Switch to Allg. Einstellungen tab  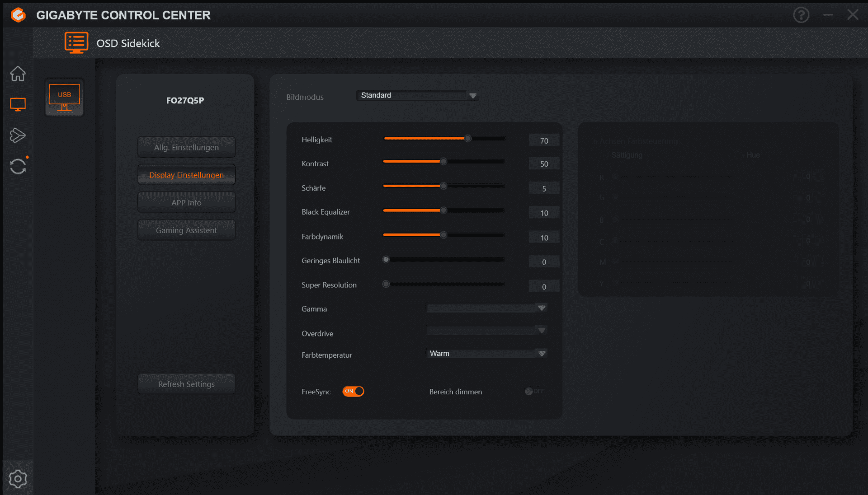tap(186, 147)
